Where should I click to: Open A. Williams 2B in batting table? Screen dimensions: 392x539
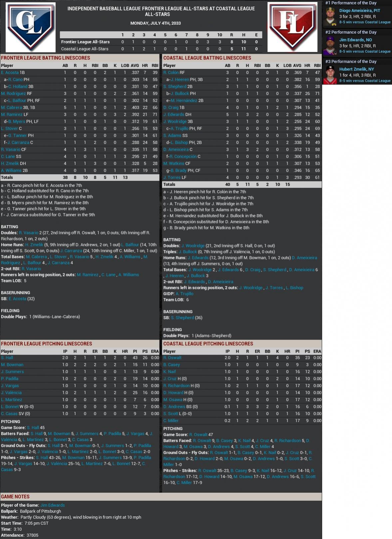pyautogui.click(x=11, y=170)
